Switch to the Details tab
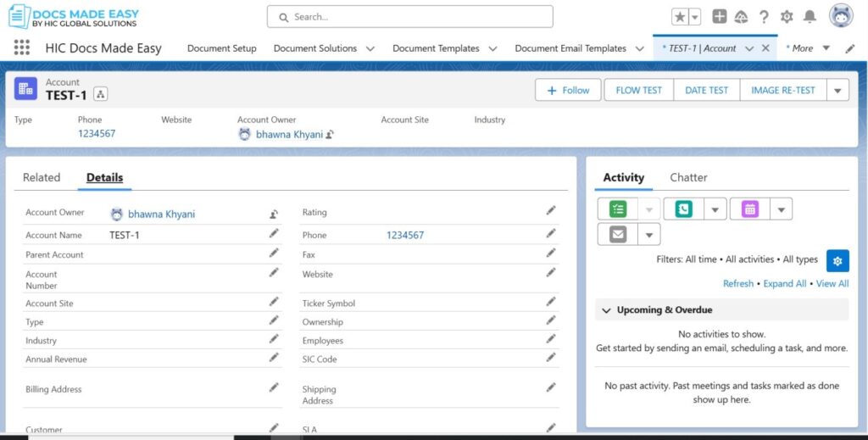The image size is (868, 440). 104,177
